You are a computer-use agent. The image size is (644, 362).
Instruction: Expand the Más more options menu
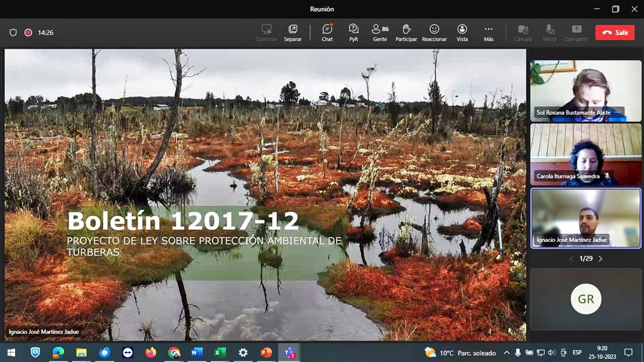(x=488, y=32)
